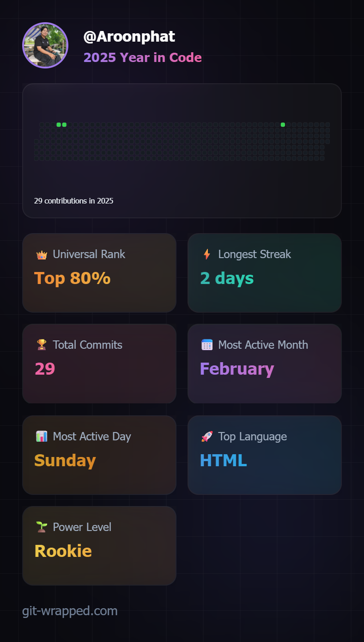
Task: Click the Sunday most active day value
Action: tap(65, 461)
